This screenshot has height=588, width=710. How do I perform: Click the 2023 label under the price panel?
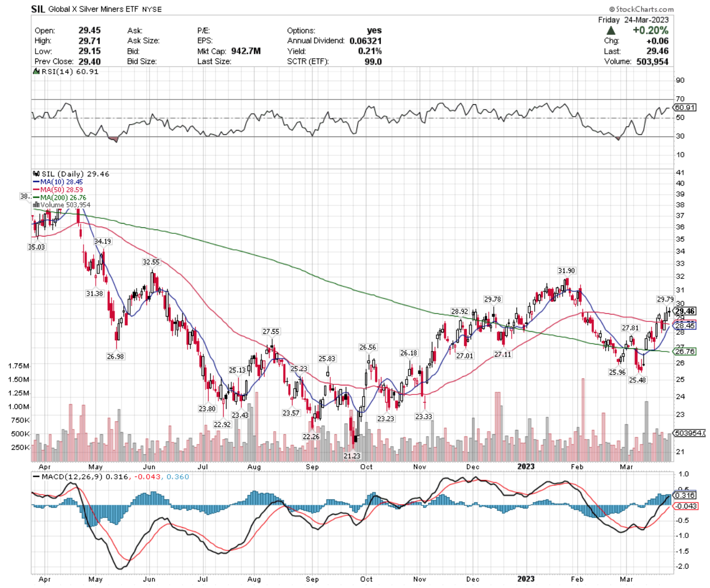(x=526, y=467)
